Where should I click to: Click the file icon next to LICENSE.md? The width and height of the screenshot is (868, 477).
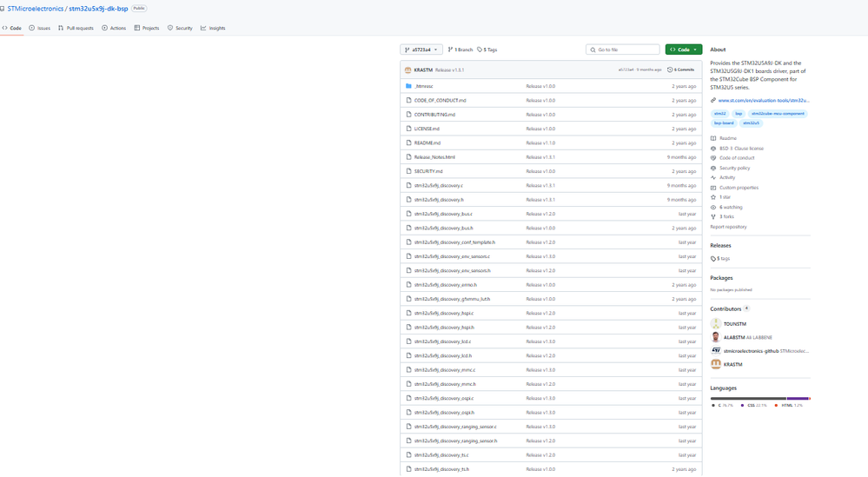(408, 129)
